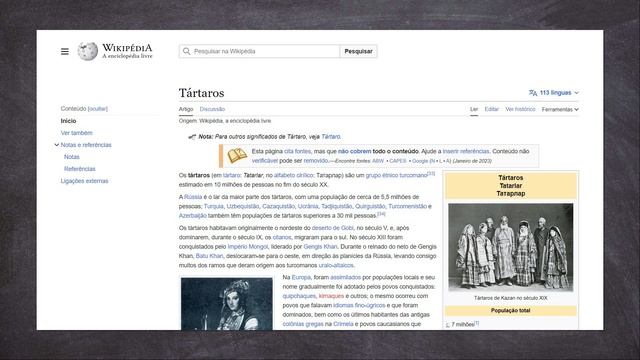Open the Kazan Tatars infobox photo
The height and width of the screenshot is (360, 640).
511,247
